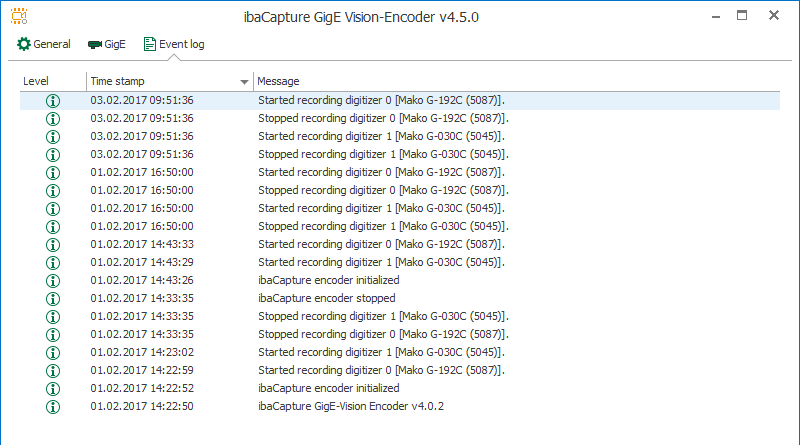Click the info icon of the encoder stopped row
Screen dimensions: 800x445
click(x=53, y=299)
